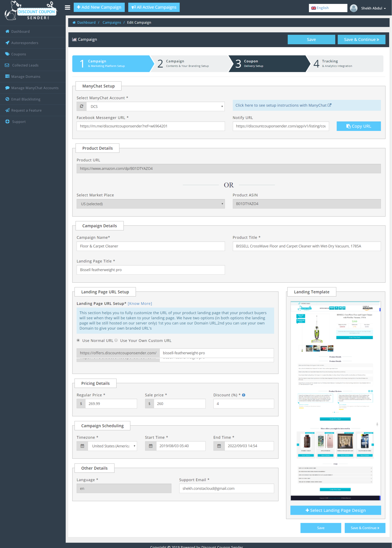
Task: Click the ManyChat Accounts chat bubble icon
Action: click(7, 88)
